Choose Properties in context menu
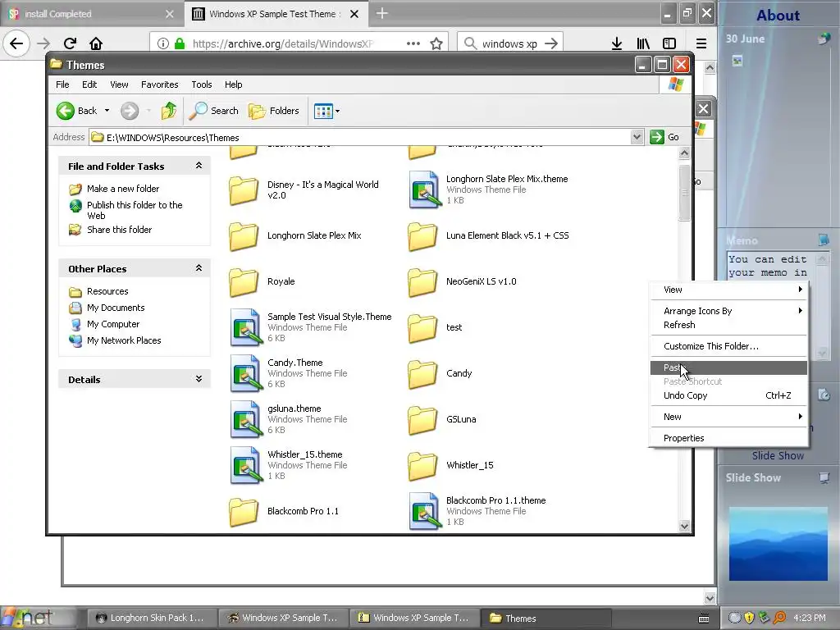The width and height of the screenshot is (840, 630). (728, 438)
